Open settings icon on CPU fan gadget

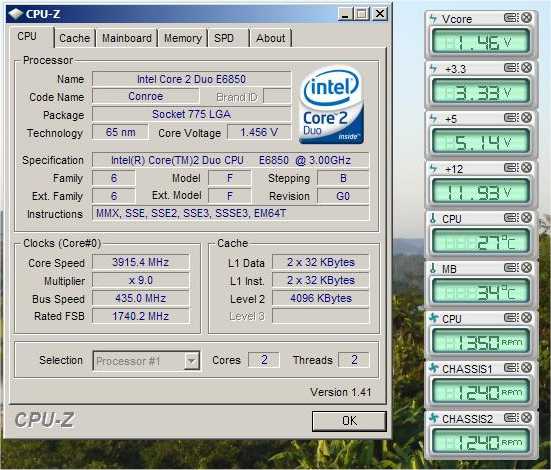tap(511, 318)
